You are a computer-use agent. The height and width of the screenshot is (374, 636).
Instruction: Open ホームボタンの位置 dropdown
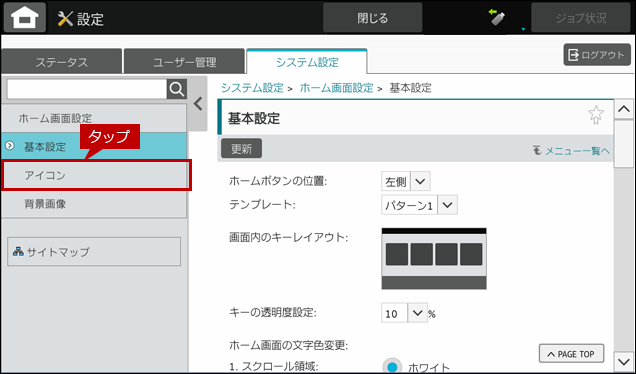pos(406,181)
